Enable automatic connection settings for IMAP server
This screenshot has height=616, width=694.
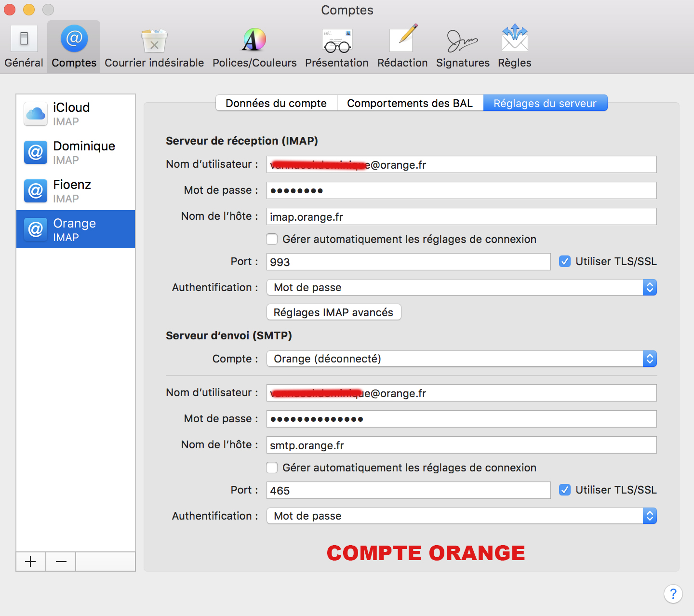(x=272, y=240)
